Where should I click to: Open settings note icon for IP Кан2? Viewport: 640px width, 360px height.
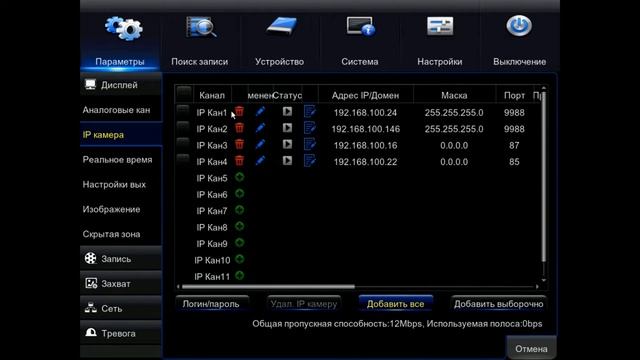pos(310,128)
